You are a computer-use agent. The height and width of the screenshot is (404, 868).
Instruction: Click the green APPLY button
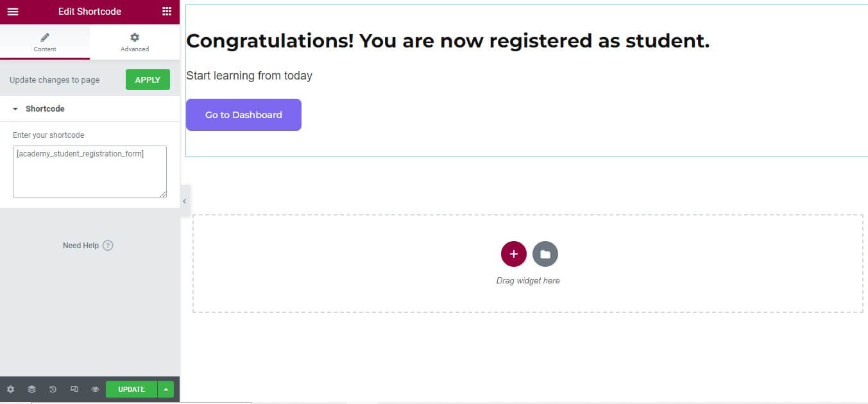[x=148, y=80]
